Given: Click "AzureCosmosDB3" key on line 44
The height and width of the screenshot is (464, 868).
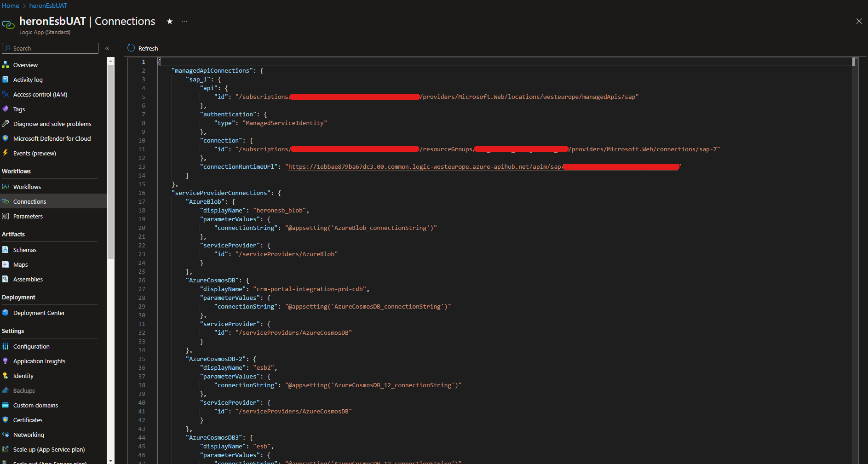Looking at the screenshot, I should (x=214, y=437).
